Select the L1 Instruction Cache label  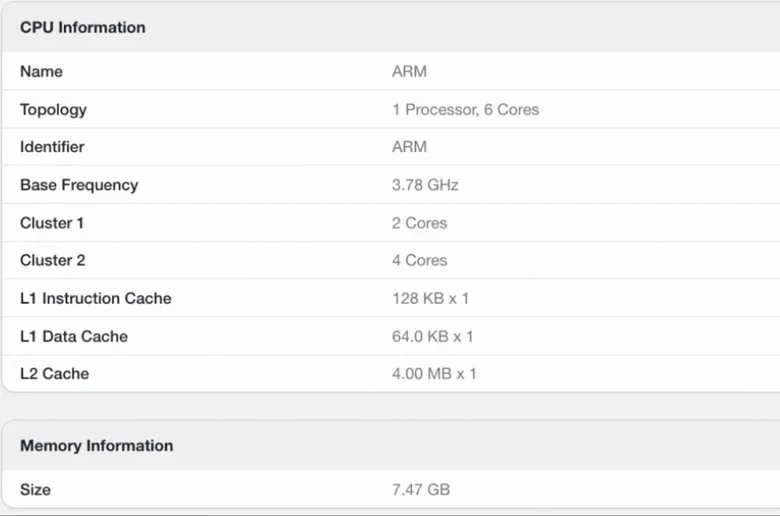pos(96,298)
